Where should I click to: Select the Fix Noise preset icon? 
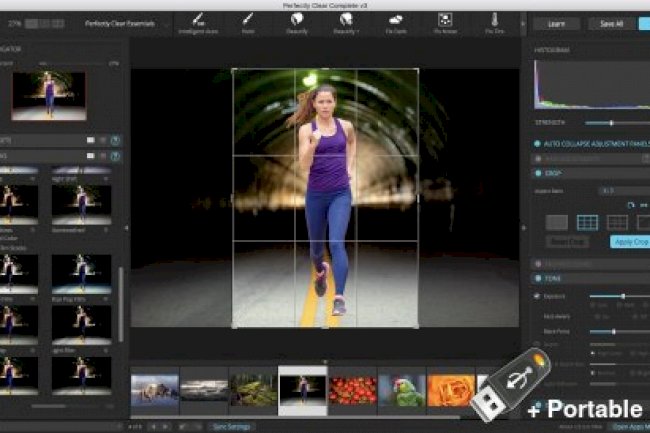445,18
